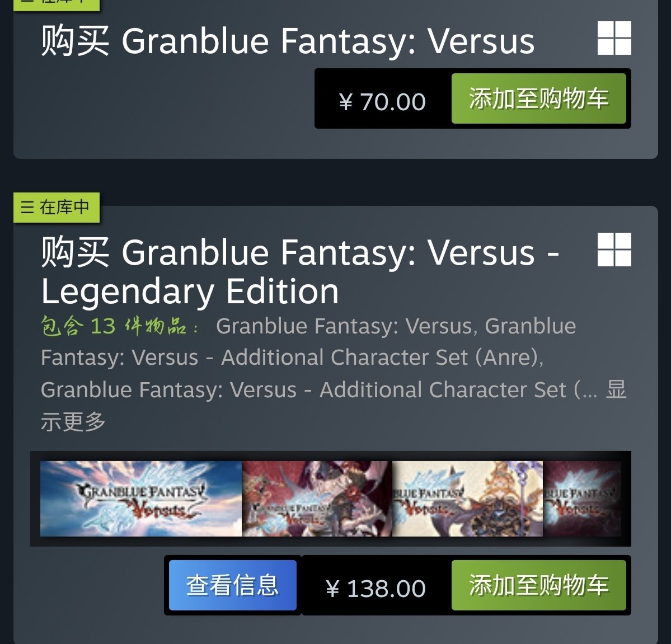Expand 显示更多 to show all included items
This screenshot has height=644, width=671.
(334, 406)
